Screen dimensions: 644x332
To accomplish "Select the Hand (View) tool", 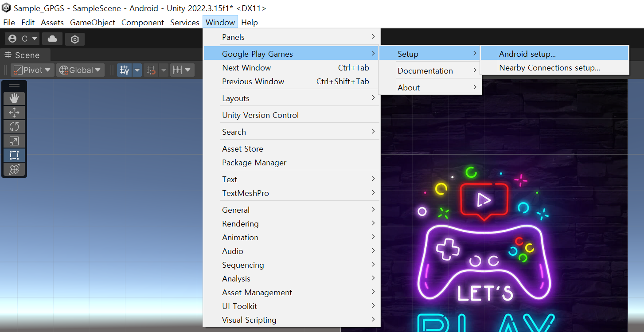I will [x=14, y=98].
